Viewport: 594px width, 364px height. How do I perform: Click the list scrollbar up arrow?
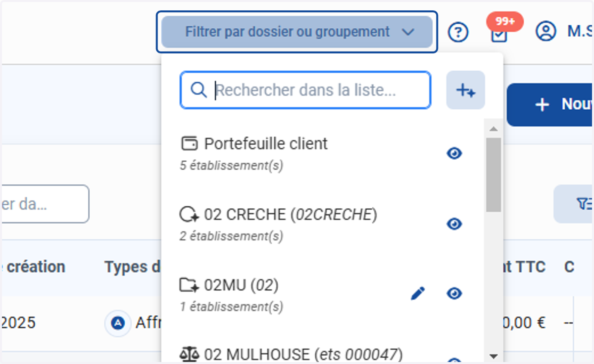493,129
